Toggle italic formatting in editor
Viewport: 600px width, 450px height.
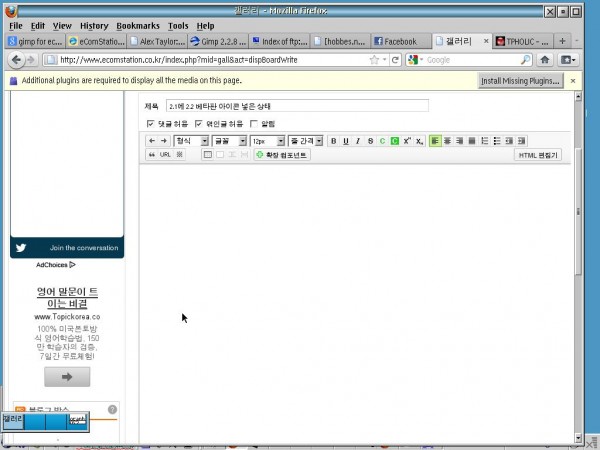[358, 141]
